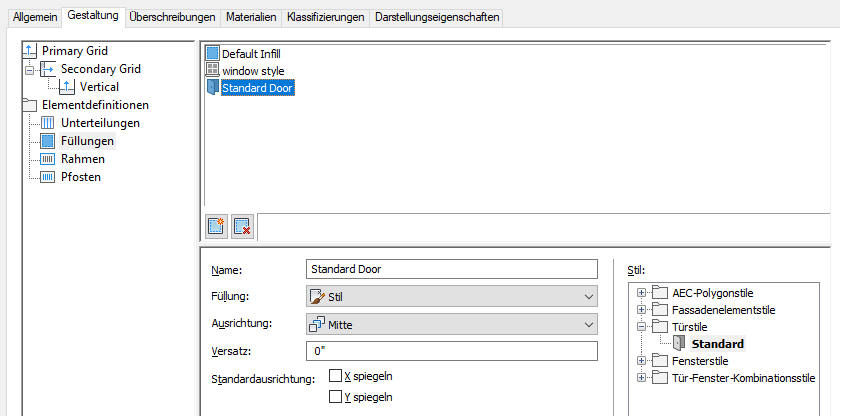Select the Türstile label text
Screen dimensions: 841x416
coord(690,326)
